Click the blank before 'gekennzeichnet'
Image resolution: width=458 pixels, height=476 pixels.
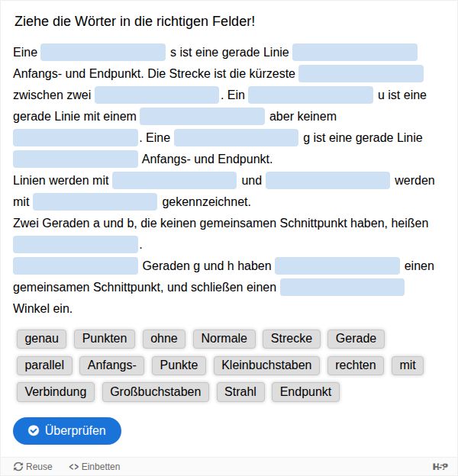click(95, 202)
